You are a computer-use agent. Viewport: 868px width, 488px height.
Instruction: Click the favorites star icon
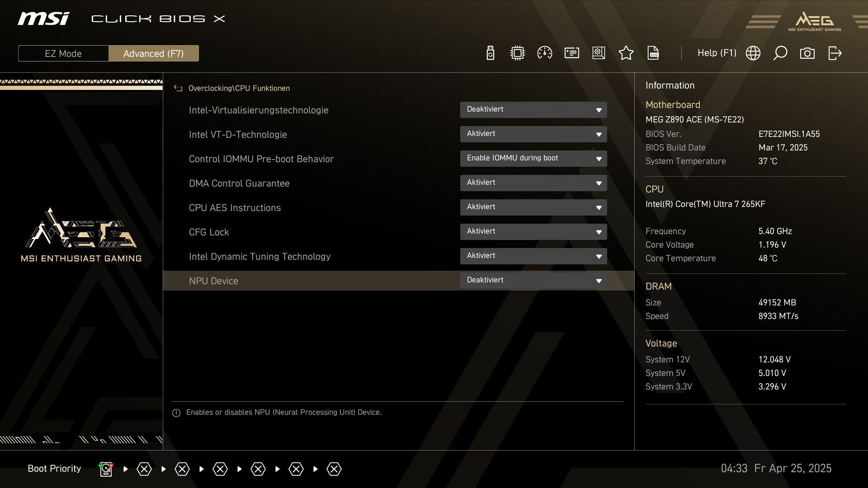(x=626, y=53)
